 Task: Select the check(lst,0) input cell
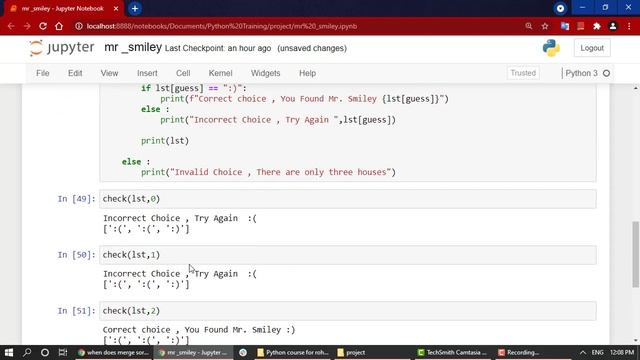coord(348,199)
